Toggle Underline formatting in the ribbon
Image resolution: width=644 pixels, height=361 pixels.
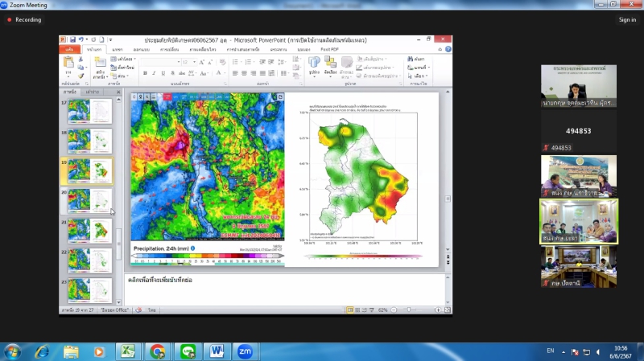[163, 72]
